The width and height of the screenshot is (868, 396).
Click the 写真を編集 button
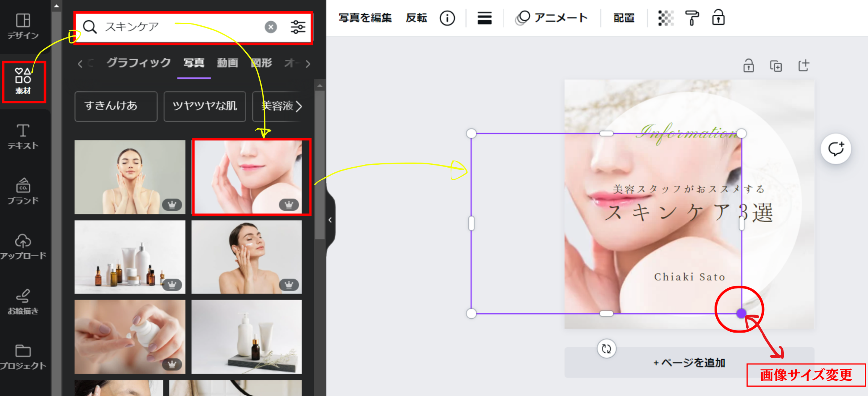[365, 18]
